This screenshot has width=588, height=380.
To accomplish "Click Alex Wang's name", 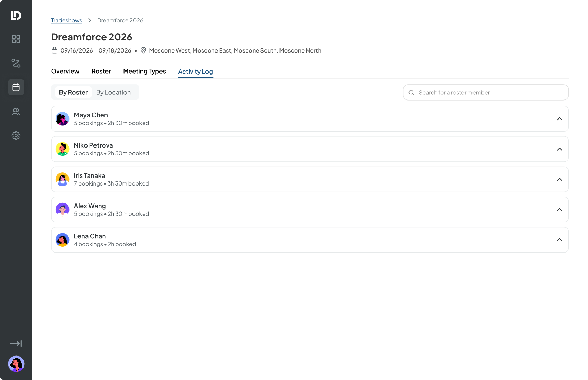I will pyautogui.click(x=90, y=206).
